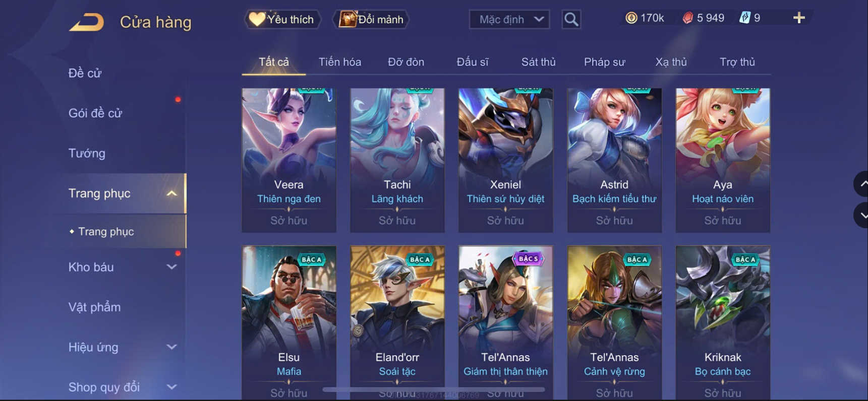868x401 pixels.
Task: Go back using the orange return arrow
Action: pyautogui.click(x=86, y=22)
